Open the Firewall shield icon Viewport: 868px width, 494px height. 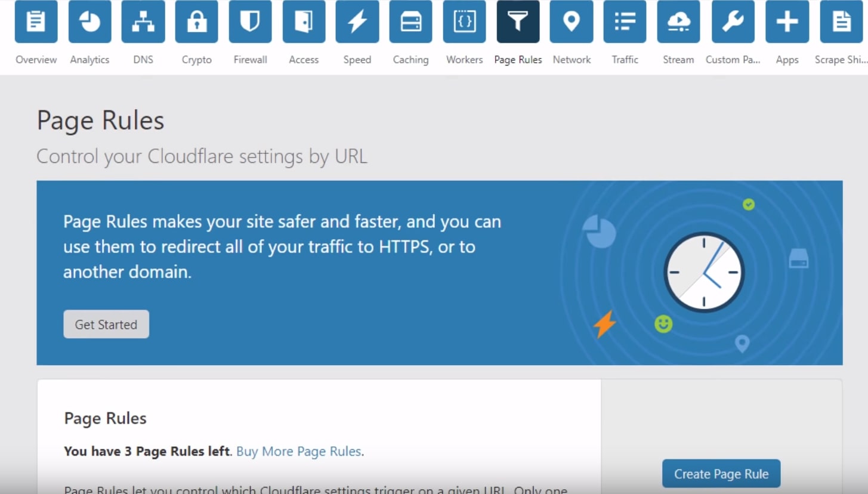tap(250, 21)
